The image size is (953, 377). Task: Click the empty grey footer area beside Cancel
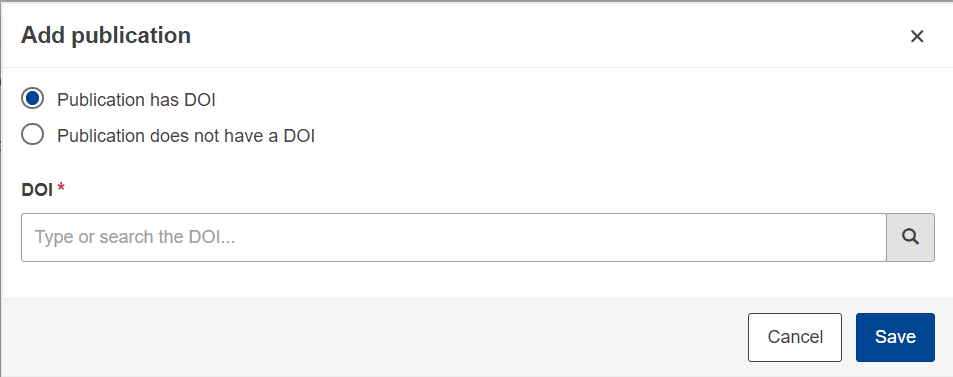[374, 337]
